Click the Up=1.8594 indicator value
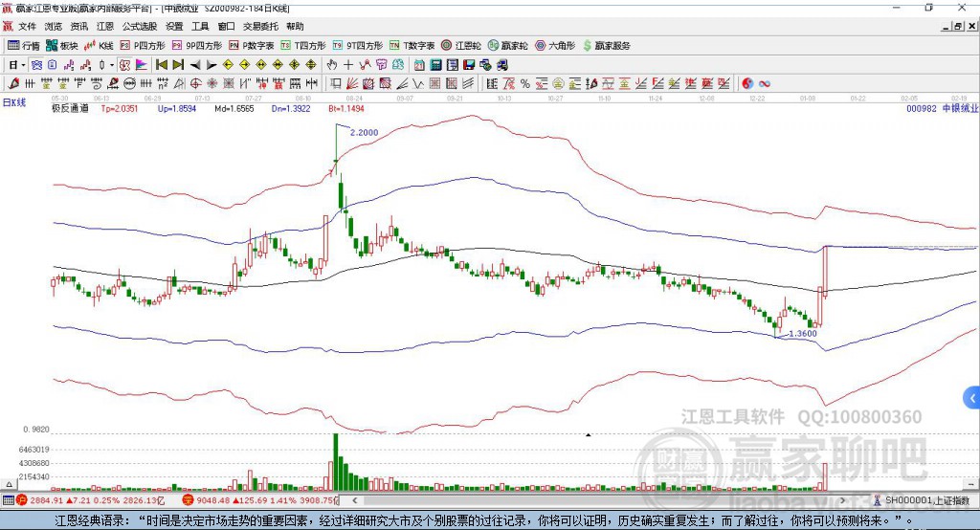This screenshot has height=530, width=980. (177, 108)
